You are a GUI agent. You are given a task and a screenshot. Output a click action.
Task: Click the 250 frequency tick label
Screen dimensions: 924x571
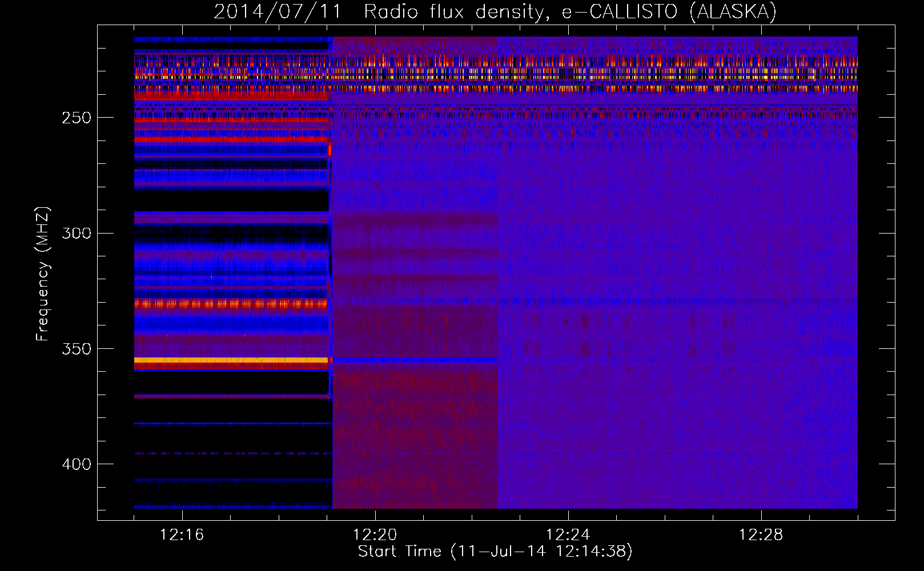click(77, 118)
